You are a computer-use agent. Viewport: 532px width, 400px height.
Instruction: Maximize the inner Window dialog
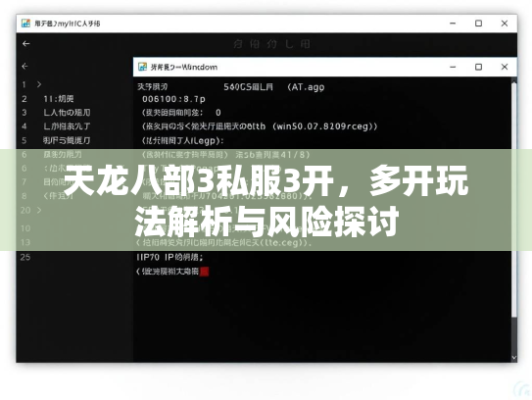tap(478, 67)
